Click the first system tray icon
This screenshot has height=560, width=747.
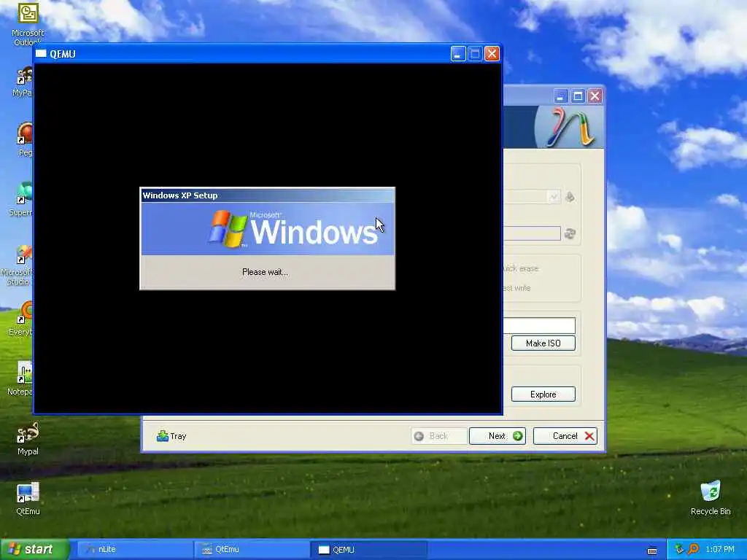[679, 550]
